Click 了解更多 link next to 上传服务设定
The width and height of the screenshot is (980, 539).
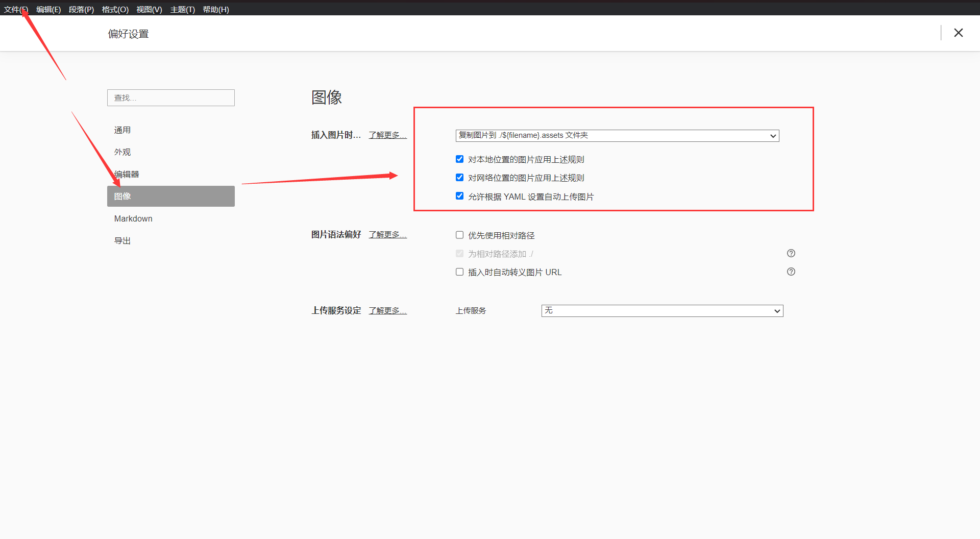coord(388,311)
